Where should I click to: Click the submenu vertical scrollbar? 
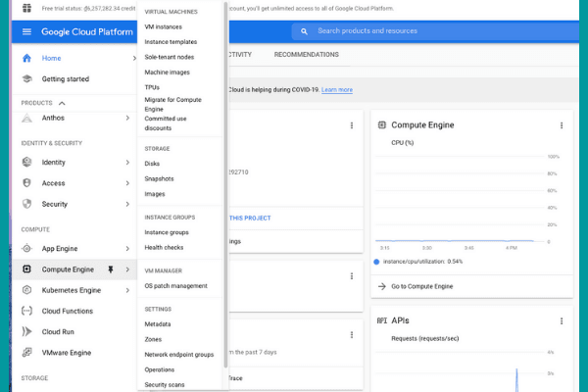tap(225, 184)
